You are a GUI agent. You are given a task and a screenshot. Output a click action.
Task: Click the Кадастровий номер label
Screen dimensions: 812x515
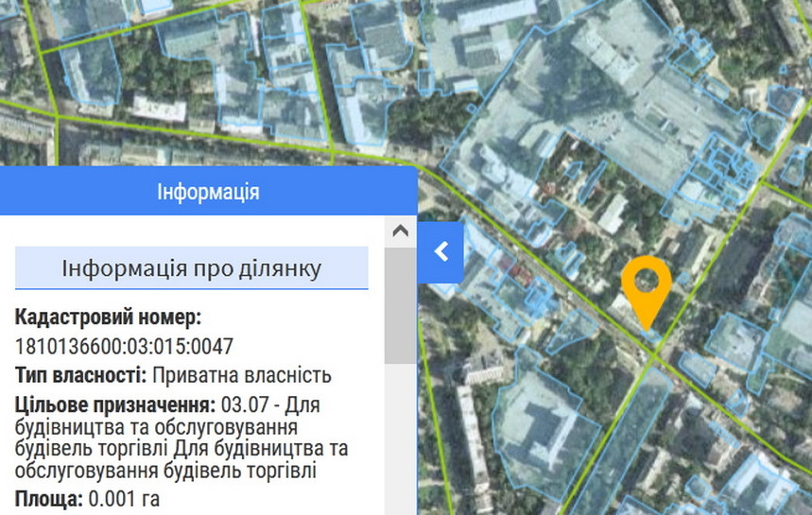tap(109, 318)
